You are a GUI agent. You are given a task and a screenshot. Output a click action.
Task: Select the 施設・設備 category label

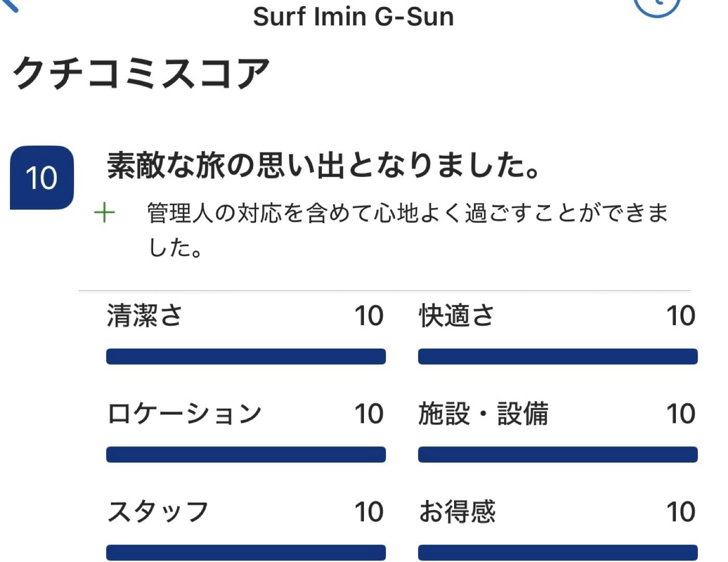click(483, 414)
